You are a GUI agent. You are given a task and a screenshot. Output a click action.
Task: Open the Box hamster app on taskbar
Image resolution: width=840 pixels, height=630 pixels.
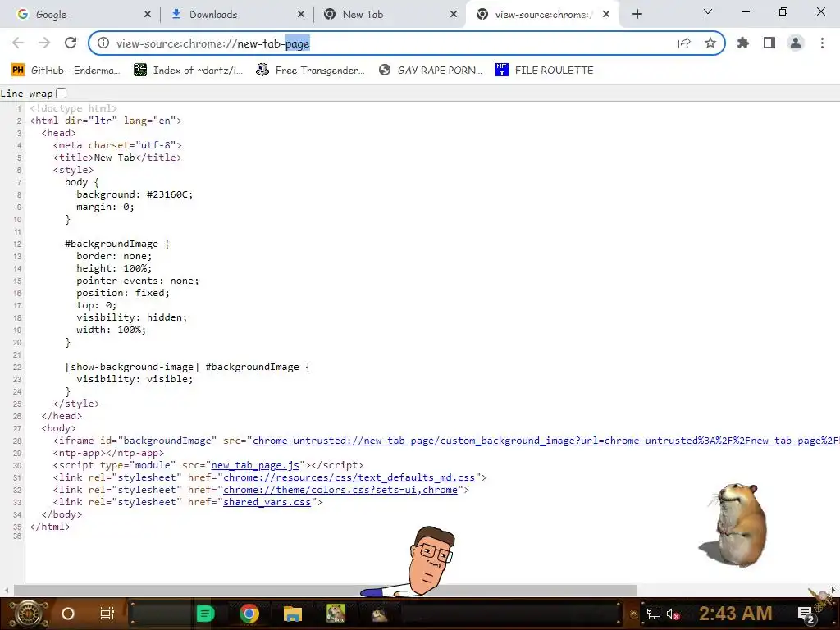pyautogui.click(x=336, y=614)
